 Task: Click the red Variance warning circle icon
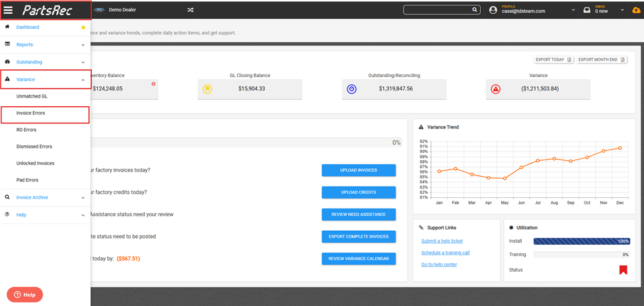(x=496, y=89)
